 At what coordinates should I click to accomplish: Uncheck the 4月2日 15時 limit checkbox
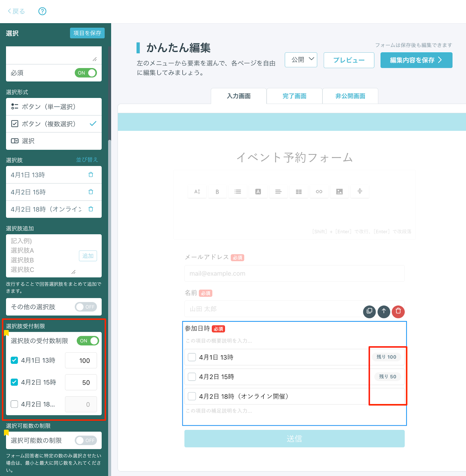[x=14, y=382]
